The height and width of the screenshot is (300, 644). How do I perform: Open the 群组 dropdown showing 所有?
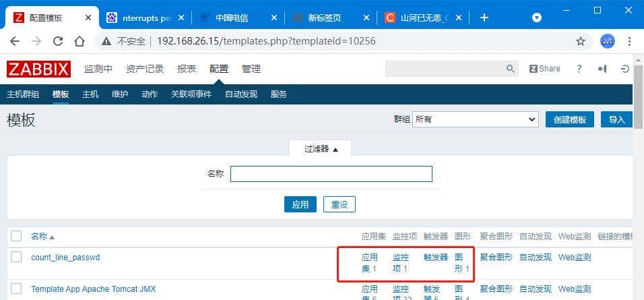coord(475,119)
